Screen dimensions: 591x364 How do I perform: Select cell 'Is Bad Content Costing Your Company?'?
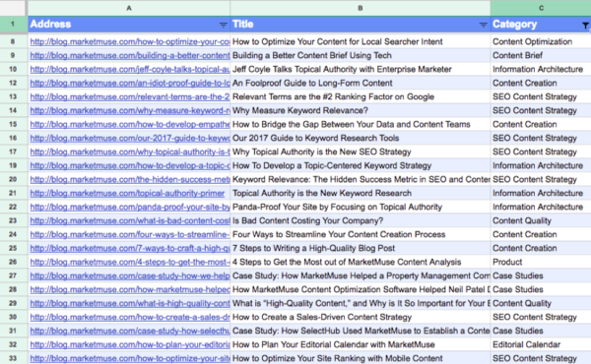click(361, 220)
